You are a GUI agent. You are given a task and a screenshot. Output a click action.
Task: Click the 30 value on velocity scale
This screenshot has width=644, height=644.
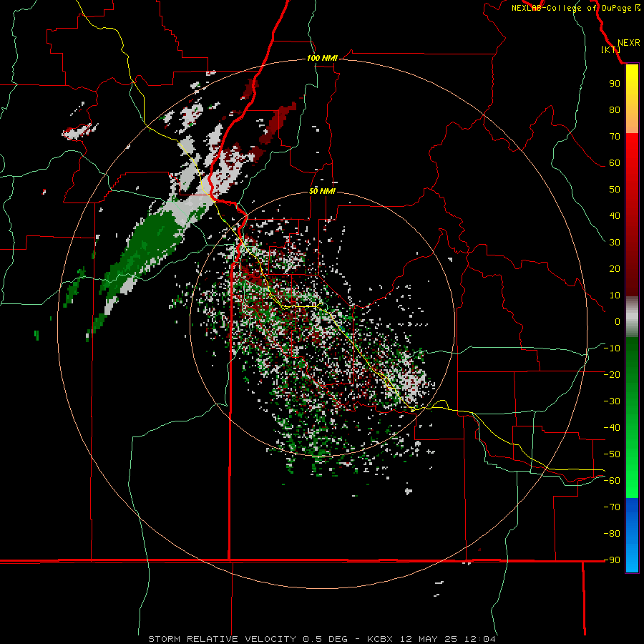pos(615,243)
